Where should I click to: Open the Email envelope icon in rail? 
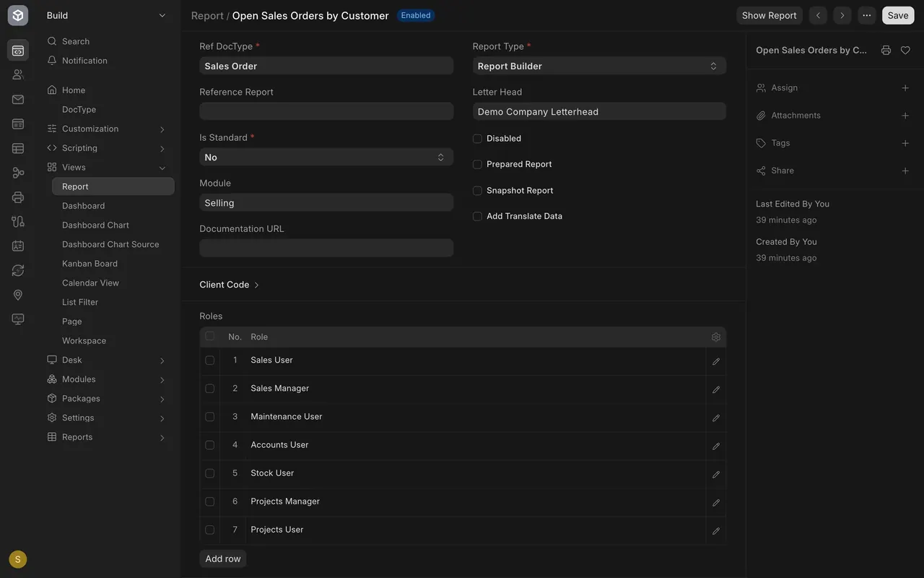tap(18, 100)
